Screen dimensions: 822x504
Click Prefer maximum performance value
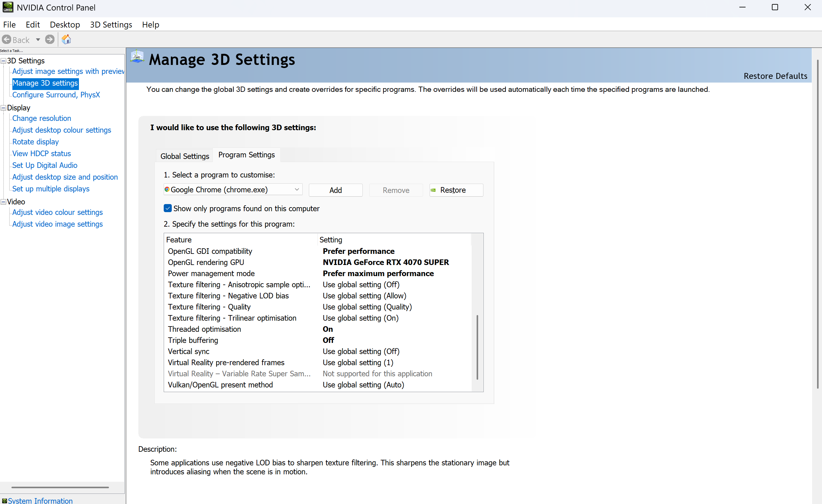click(378, 273)
